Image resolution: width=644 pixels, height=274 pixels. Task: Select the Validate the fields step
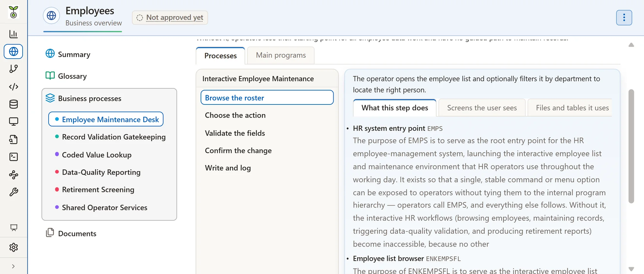(x=267, y=133)
